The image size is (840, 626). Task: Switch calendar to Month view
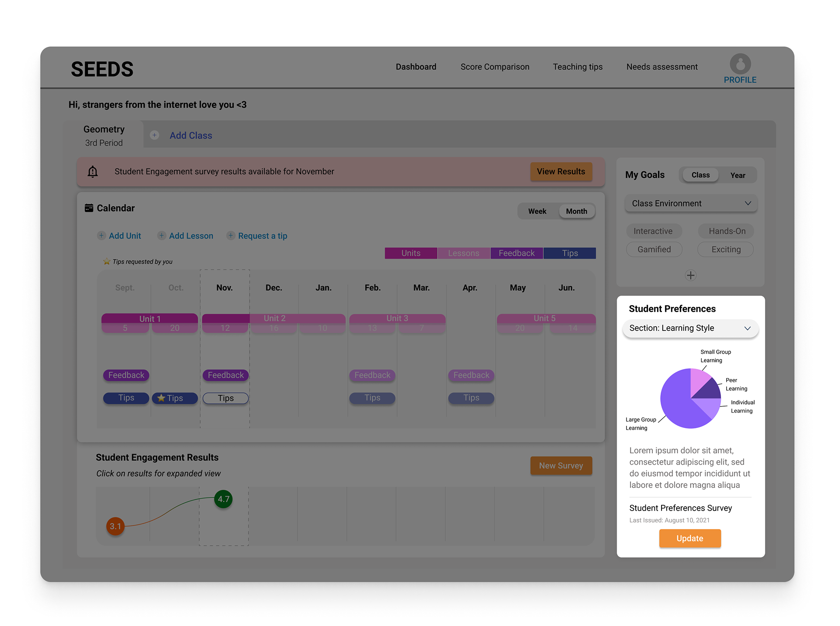click(x=576, y=211)
